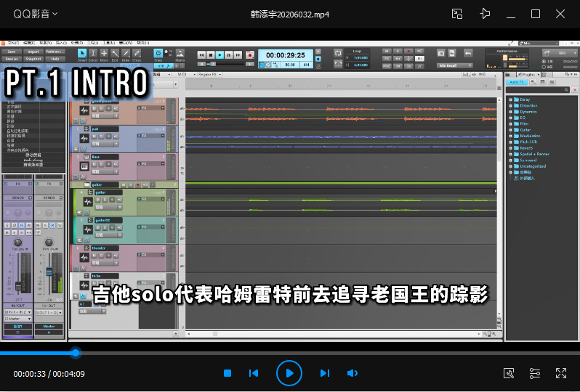
Task: Select the Move tool
Action: (104, 54)
